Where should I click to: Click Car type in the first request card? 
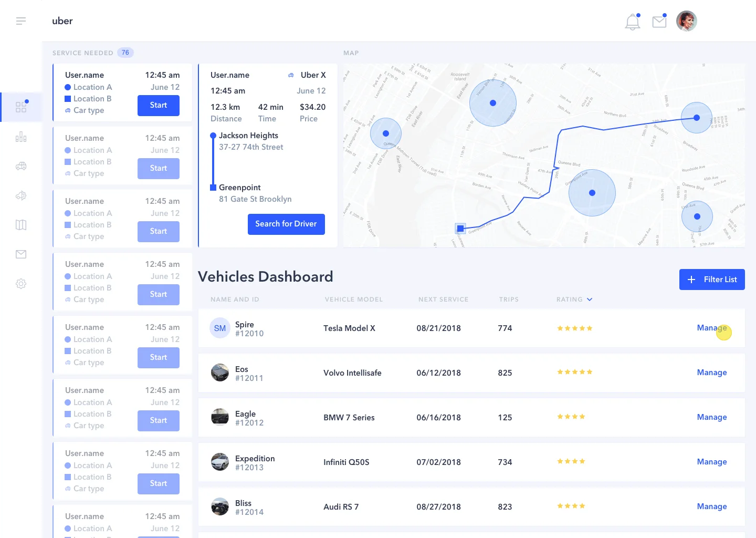89,110
